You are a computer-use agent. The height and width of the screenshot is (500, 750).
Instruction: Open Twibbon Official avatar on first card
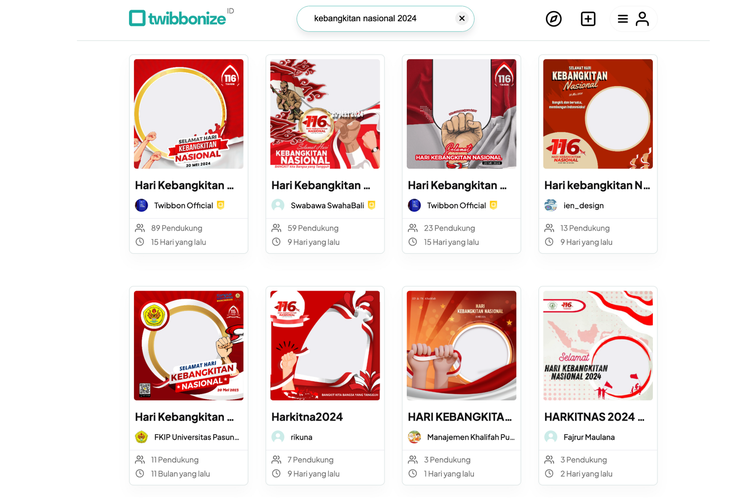pyautogui.click(x=142, y=205)
